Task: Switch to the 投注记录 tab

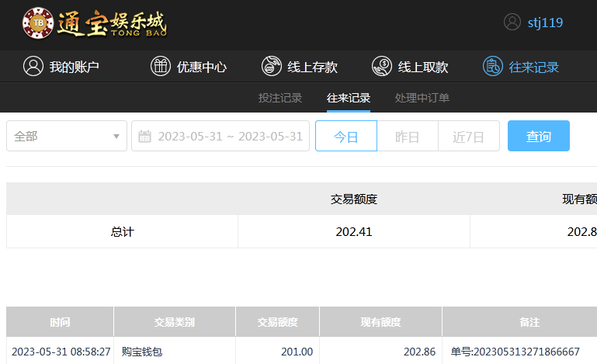Action: (x=279, y=98)
